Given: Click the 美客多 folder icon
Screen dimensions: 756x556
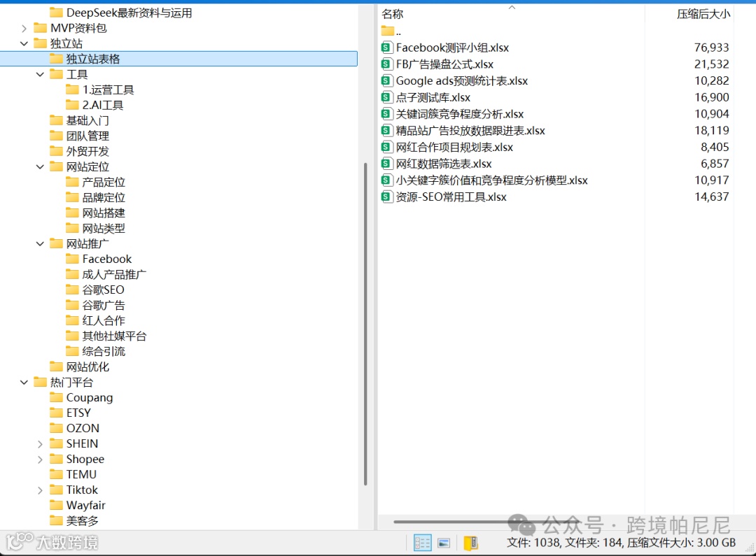Looking at the screenshot, I should tap(57, 520).
